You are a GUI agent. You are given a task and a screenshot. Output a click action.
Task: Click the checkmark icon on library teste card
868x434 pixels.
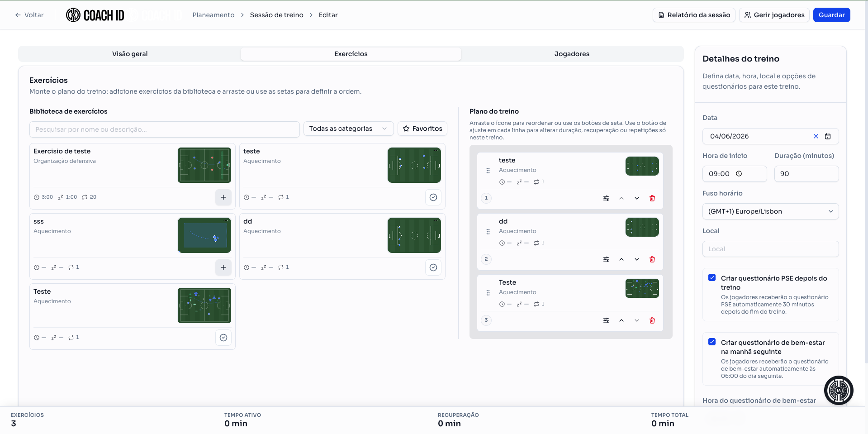coord(433,197)
